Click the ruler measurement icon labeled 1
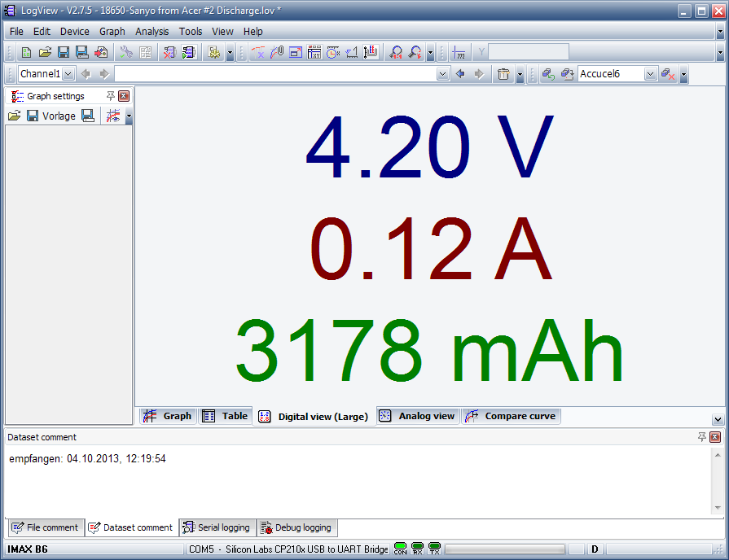This screenshot has height=560, width=729. click(x=352, y=53)
